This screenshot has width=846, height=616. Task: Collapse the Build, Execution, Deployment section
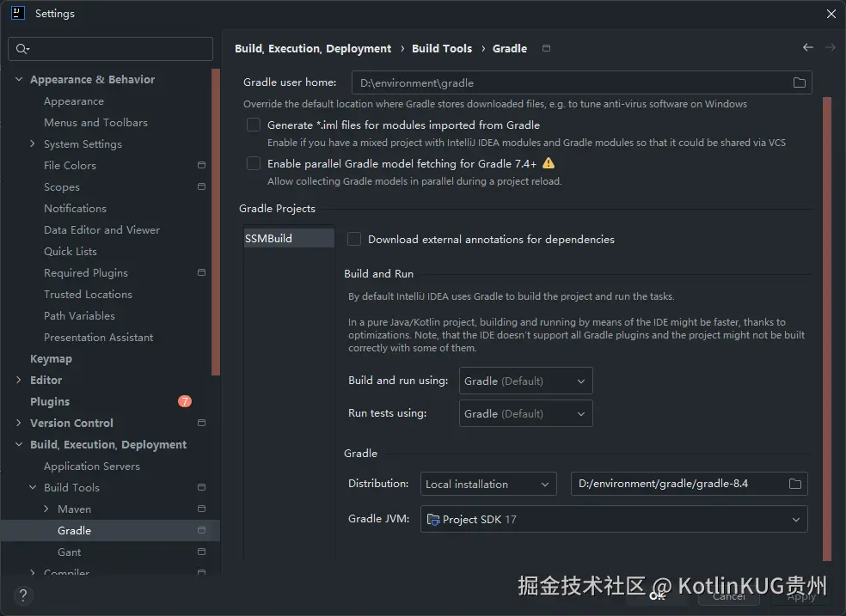(19, 444)
